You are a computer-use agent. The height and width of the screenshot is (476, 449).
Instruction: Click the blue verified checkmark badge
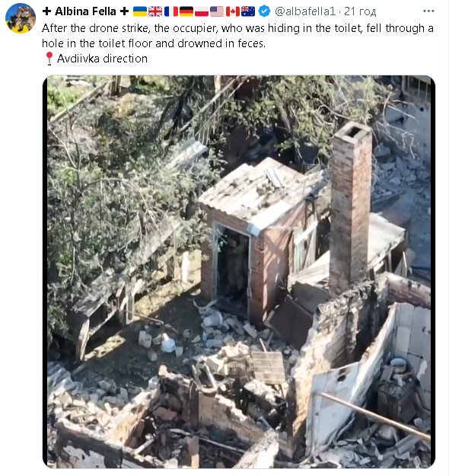pos(264,11)
